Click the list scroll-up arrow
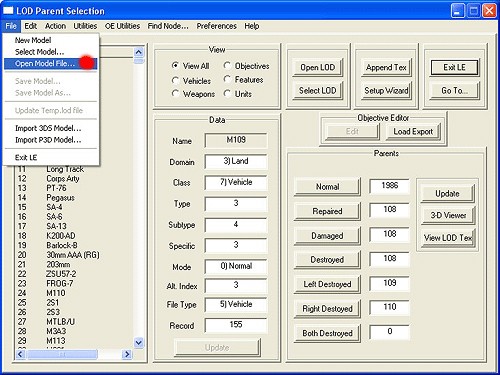Viewport: 500px width, 375px height. click(x=139, y=52)
